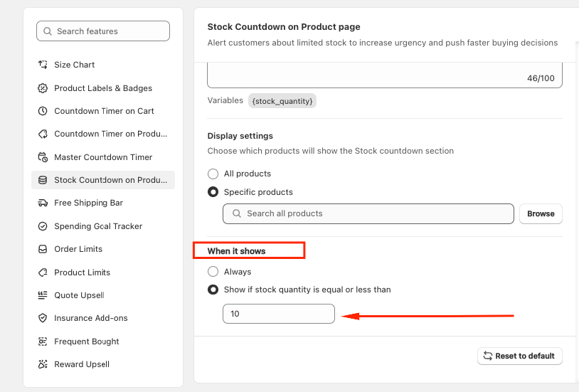
Task: Click the Browse button
Action: point(541,213)
